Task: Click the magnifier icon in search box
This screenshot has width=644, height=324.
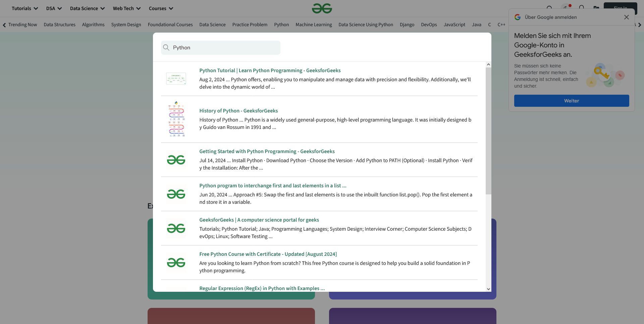Action: pos(166,48)
